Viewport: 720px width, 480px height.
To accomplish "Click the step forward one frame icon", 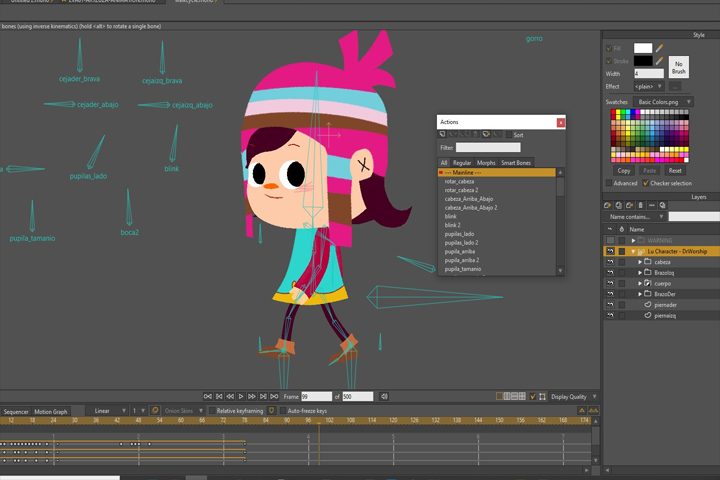I will tap(252, 396).
